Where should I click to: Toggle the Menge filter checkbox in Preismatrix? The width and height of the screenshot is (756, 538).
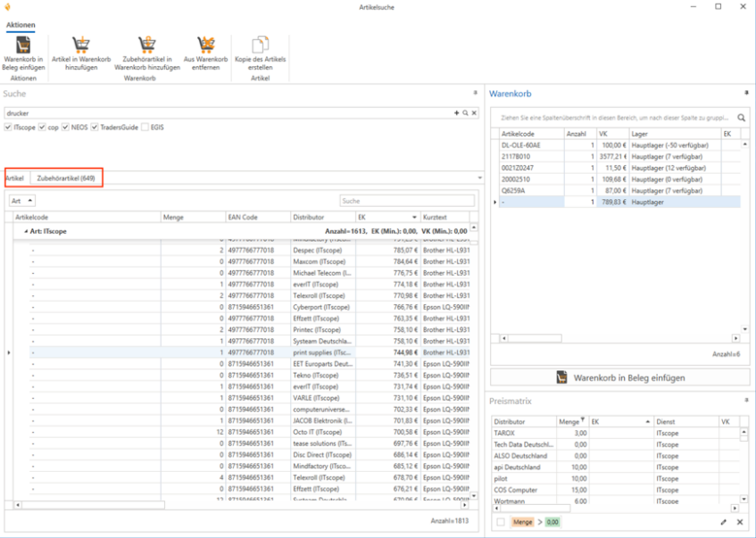501,522
